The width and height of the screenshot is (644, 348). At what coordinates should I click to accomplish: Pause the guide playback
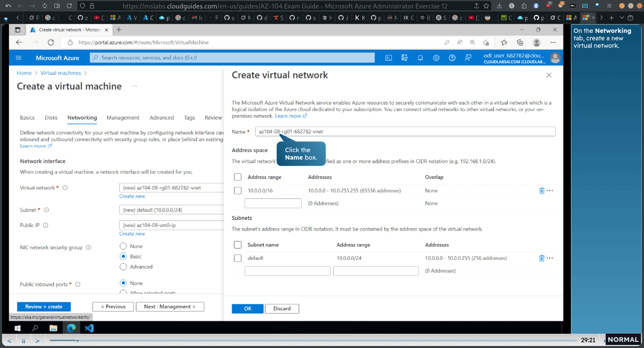click(23, 341)
